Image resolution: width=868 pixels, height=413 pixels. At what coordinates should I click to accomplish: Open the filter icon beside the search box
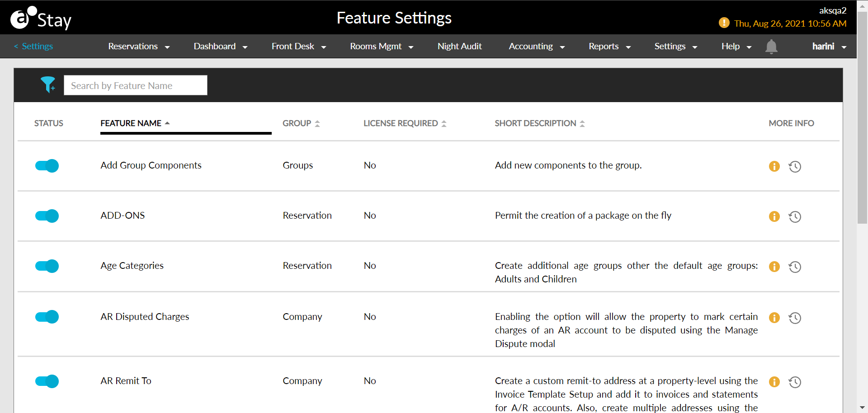48,84
